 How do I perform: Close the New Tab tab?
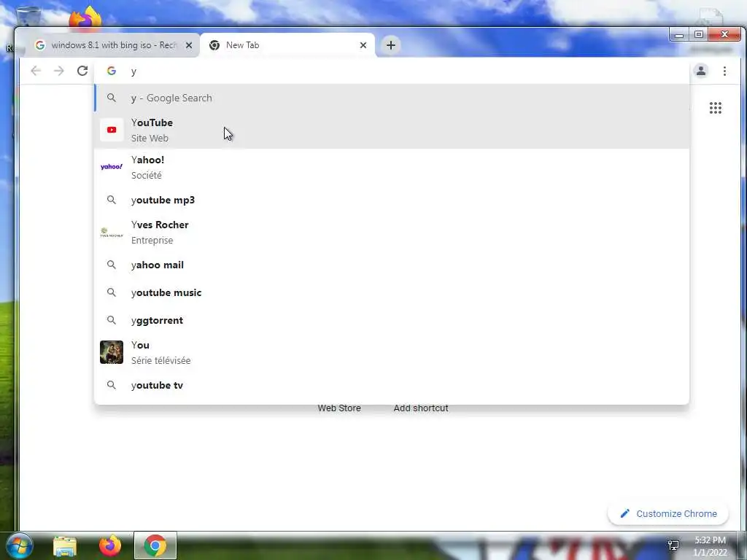click(363, 45)
